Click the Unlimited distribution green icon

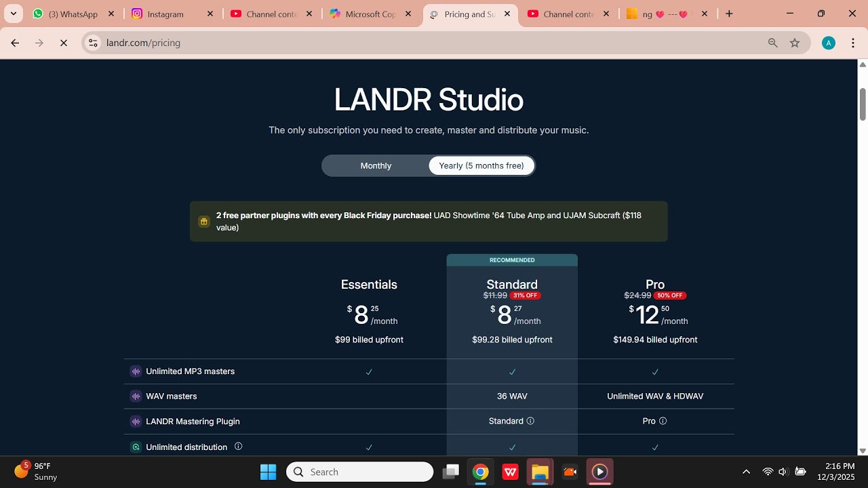136,447
